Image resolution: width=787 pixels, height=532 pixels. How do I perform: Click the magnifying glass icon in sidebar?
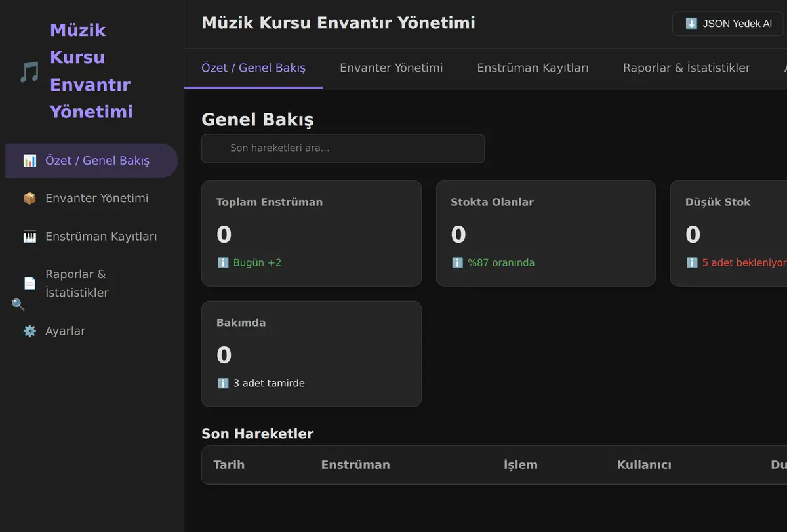(18, 304)
